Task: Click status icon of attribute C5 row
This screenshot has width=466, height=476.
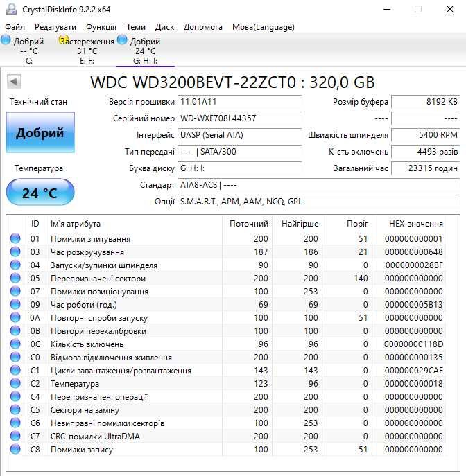Action: coord(15,409)
